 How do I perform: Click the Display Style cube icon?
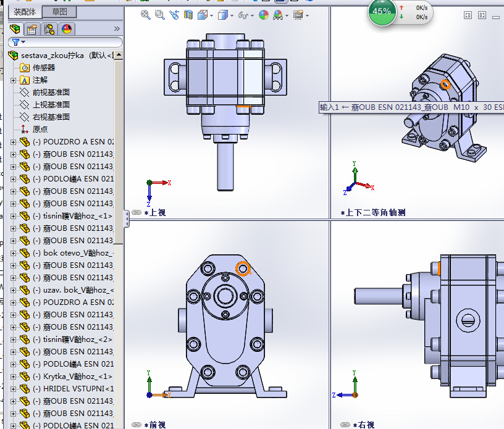coord(223,15)
